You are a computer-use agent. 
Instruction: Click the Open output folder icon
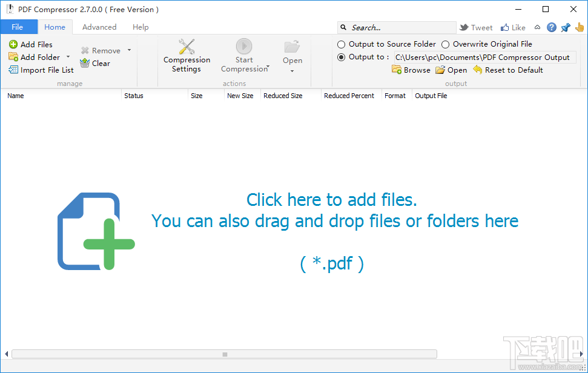click(440, 70)
